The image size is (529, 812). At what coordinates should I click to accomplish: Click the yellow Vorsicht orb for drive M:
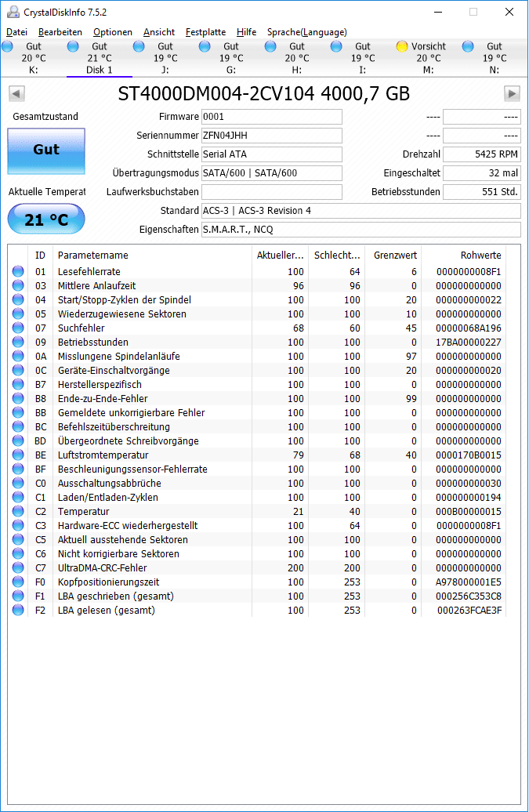tap(402, 46)
